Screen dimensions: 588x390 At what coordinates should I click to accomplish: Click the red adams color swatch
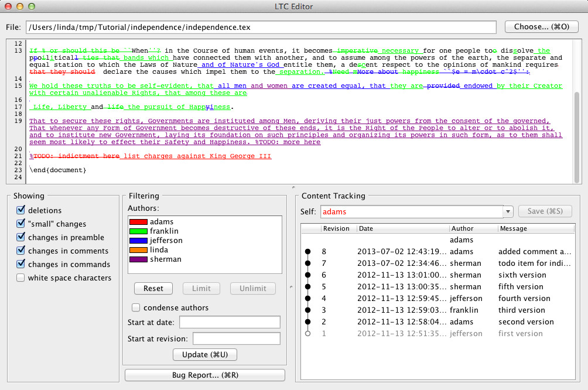(138, 221)
